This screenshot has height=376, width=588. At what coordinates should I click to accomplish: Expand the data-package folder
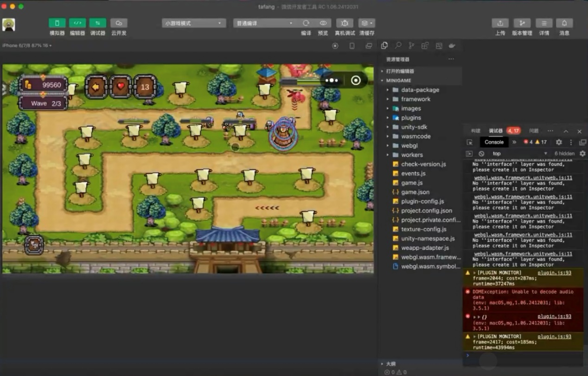click(420, 90)
